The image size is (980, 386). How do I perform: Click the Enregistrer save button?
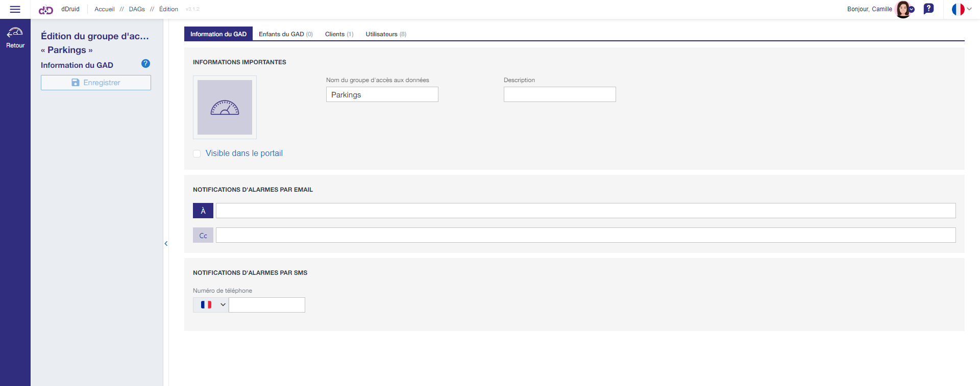[x=96, y=83]
